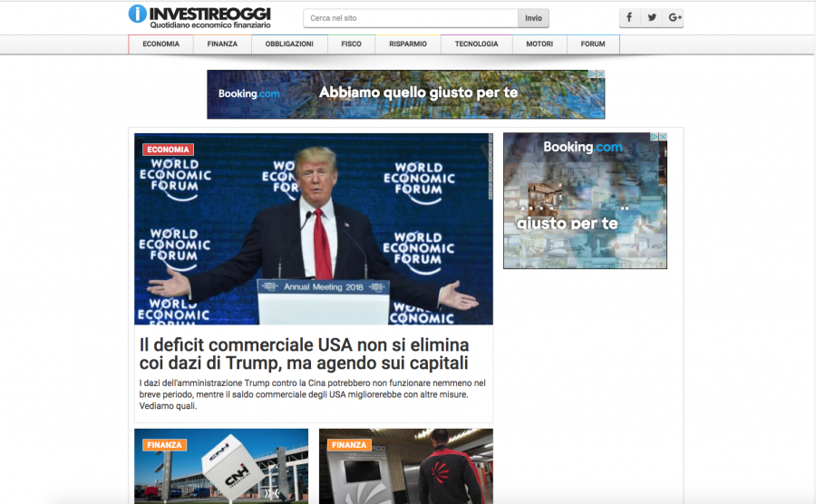
Task: Select the Tecnologia menu item
Action: (476, 44)
